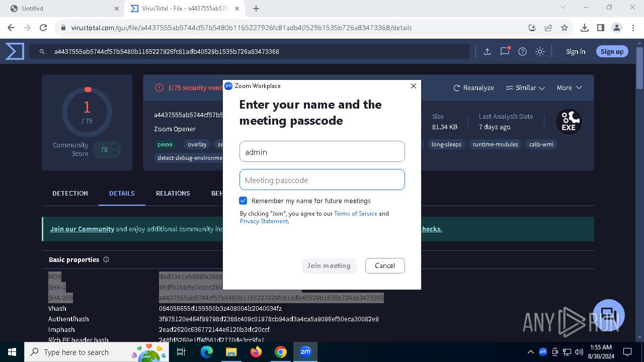Open the VirusTotal chat widget button
The height and width of the screenshot is (362, 644).
(x=609, y=315)
